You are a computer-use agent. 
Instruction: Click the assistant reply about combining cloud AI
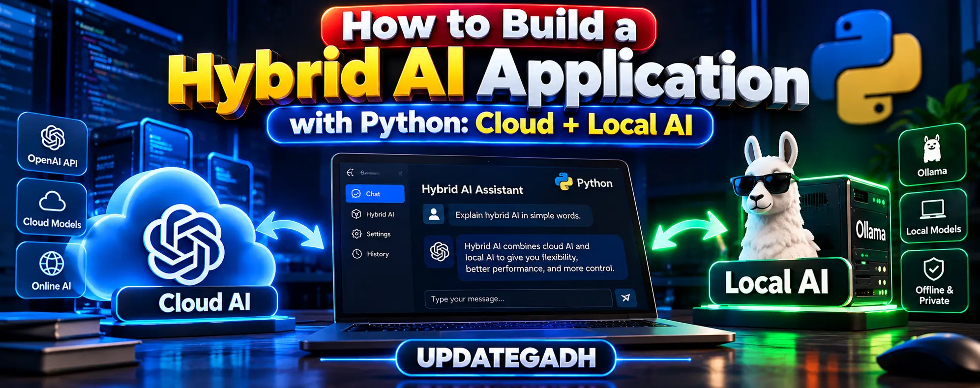tap(541, 257)
